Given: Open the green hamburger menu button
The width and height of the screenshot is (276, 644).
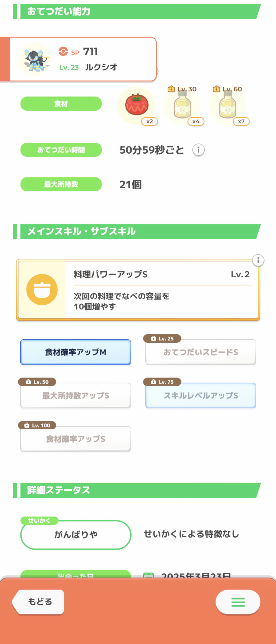Looking at the screenshot, I should (x=238, y=602).
